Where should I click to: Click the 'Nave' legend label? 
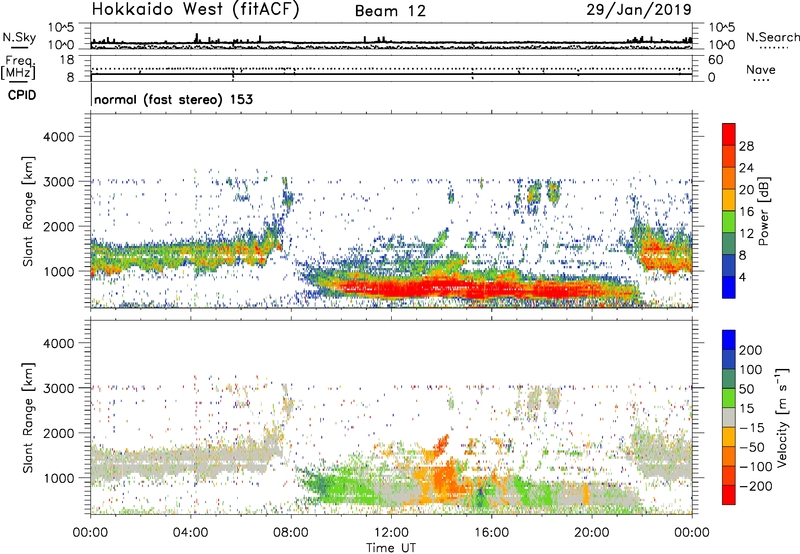coord(760,70)
